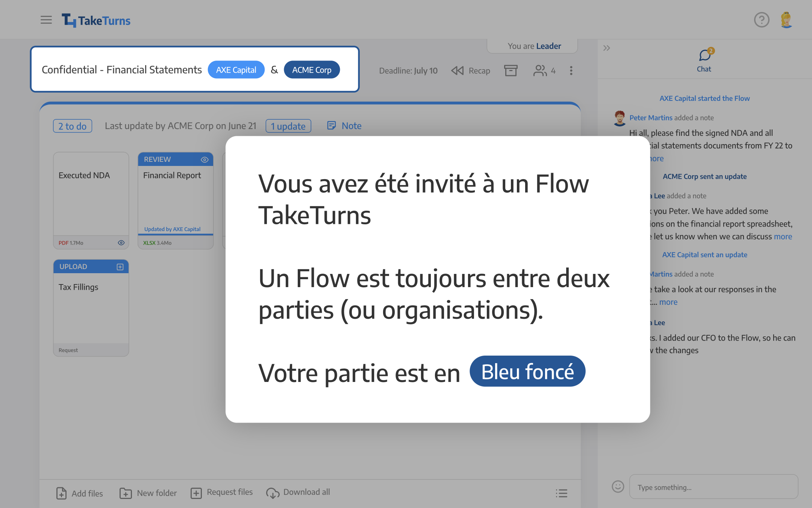Switch to list view icon
The width and height of the screenshot is (812, 508).
pos(562,493)
